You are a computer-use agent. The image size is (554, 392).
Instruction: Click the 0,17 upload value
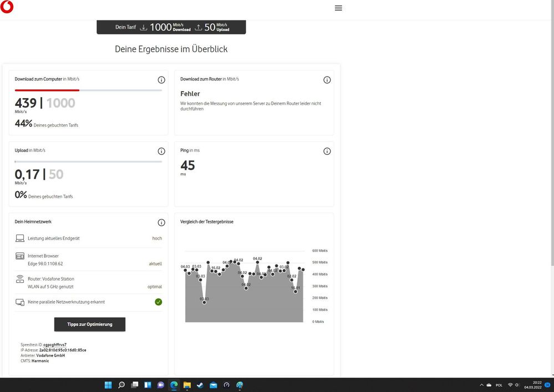point(27,175)
